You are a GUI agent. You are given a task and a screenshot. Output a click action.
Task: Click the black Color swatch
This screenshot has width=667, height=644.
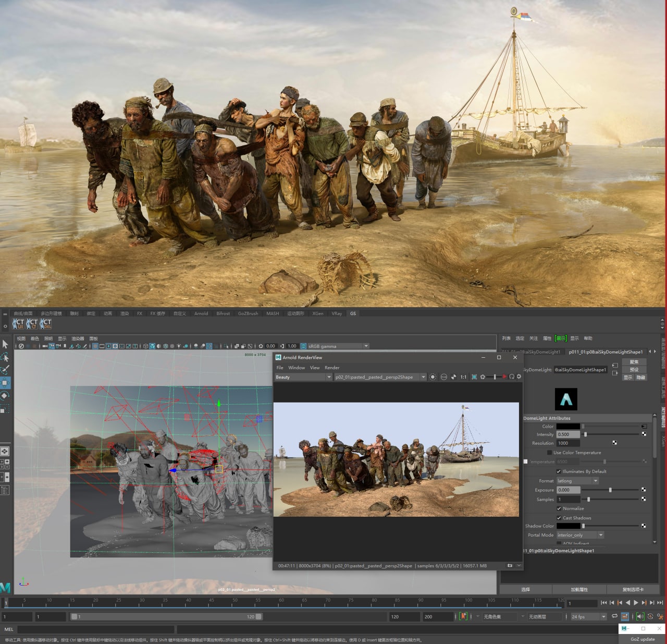point(568,426)
